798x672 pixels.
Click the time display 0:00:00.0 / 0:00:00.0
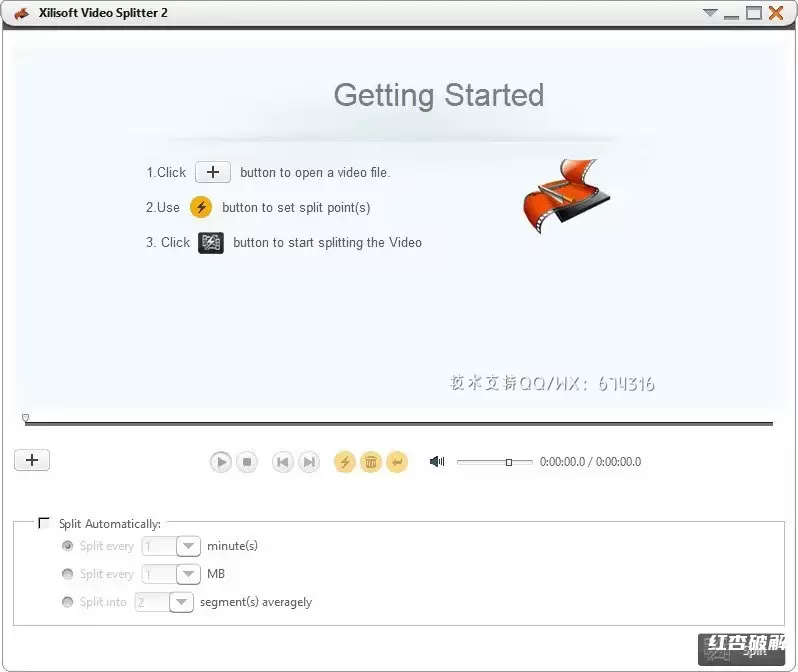click(x=590, y=462)
